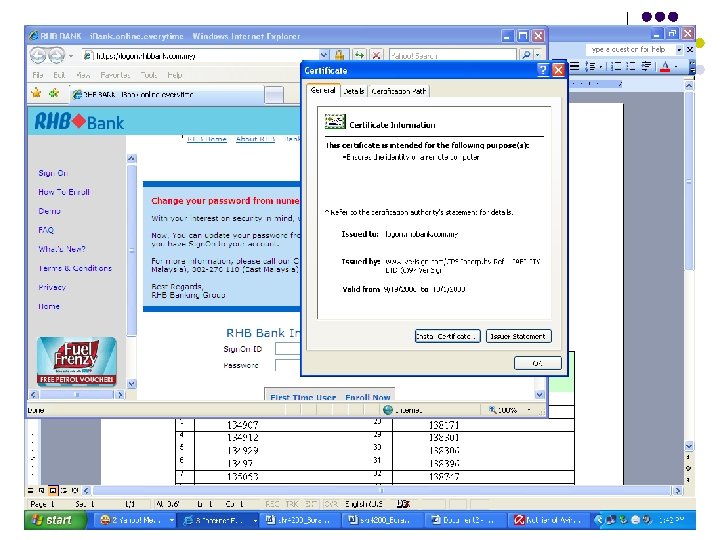This screenshot has width=720, height=540.
Task: Click the Sign On link in RHB sidebar
Action: (52, 173)
